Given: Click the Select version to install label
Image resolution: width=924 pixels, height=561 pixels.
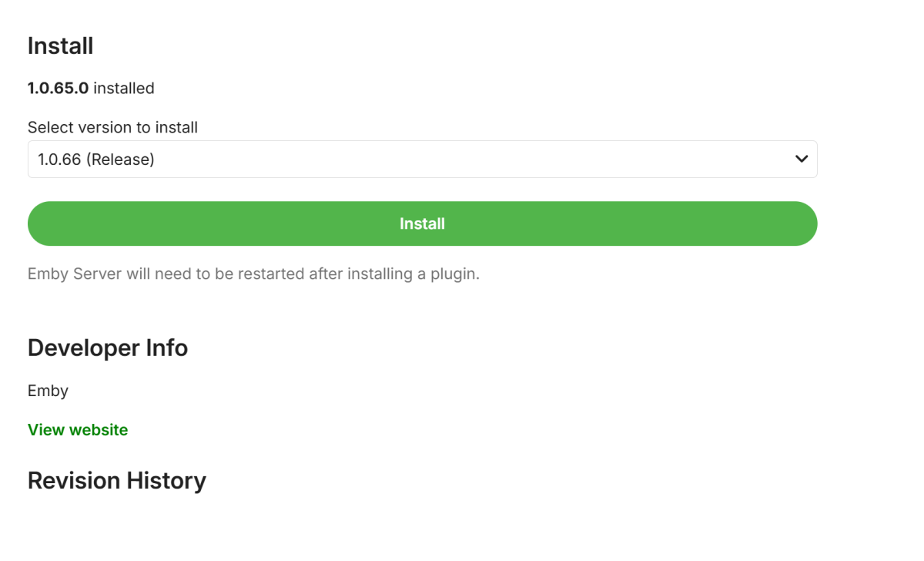Looking at the screenshot, I should click(112, 127).
